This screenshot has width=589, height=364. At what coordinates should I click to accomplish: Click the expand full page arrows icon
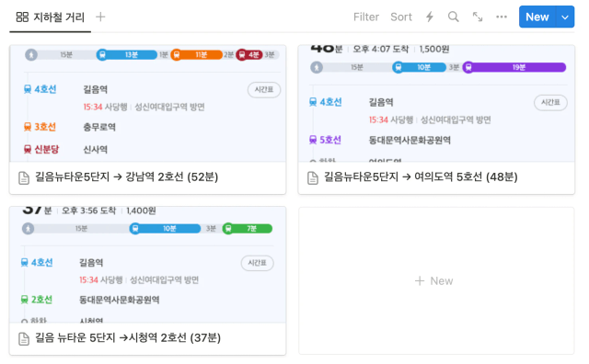[478, 17]
